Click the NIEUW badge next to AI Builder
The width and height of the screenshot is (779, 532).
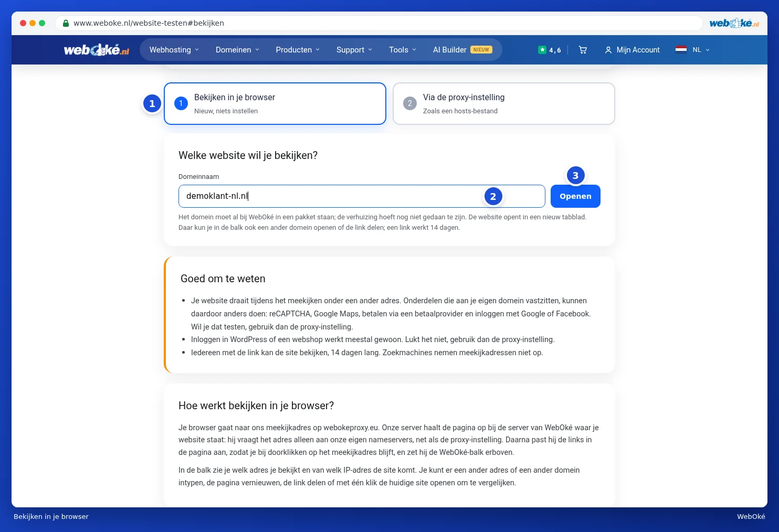[x=481, y=50]
